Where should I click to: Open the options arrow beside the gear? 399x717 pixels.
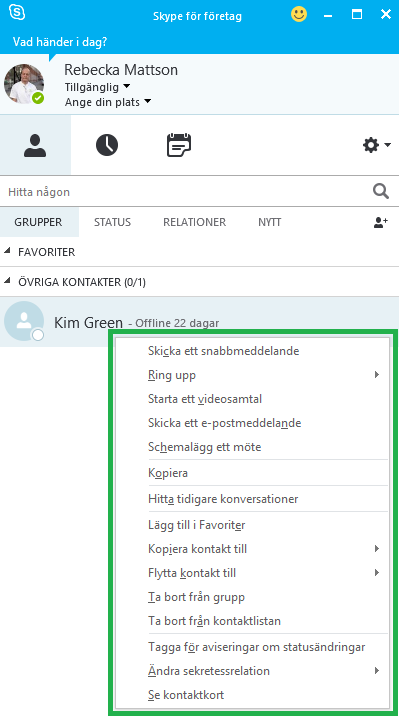point(388,145)
